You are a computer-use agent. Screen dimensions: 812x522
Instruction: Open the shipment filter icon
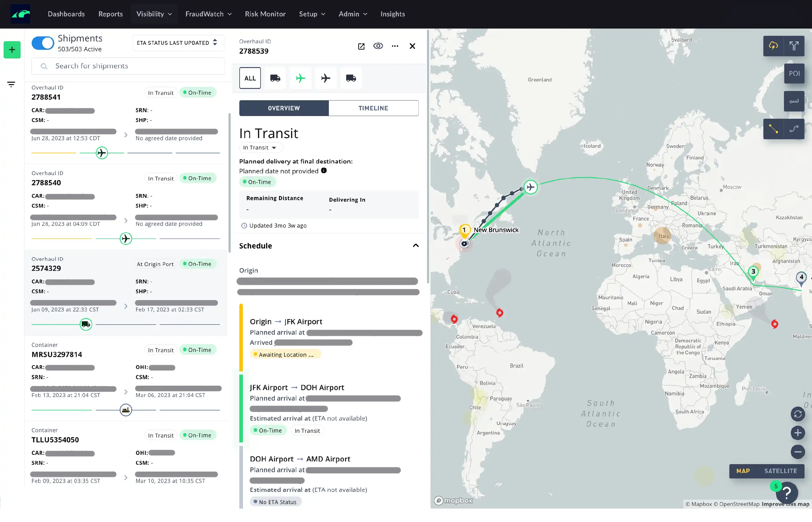point(11,84)
